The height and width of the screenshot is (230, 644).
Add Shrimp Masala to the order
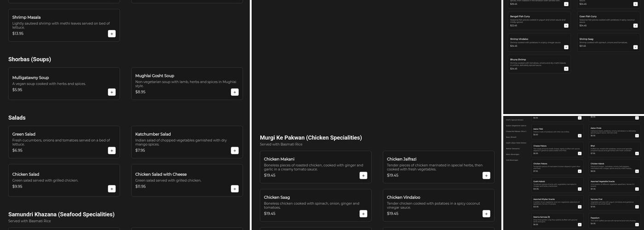[112, 34]
